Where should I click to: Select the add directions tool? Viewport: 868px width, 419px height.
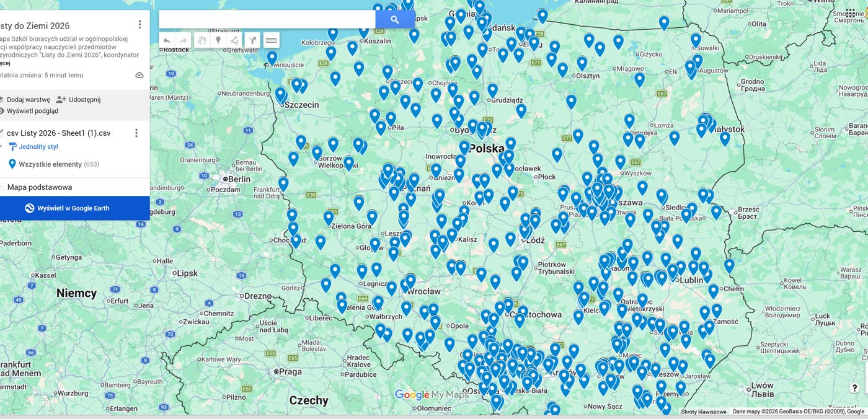coord(252,40)
